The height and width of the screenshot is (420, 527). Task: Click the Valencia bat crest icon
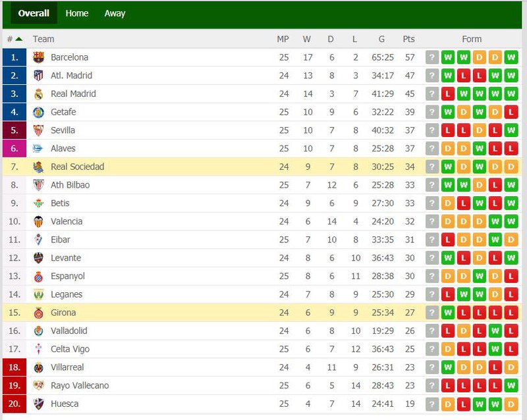tap(38, 222)
